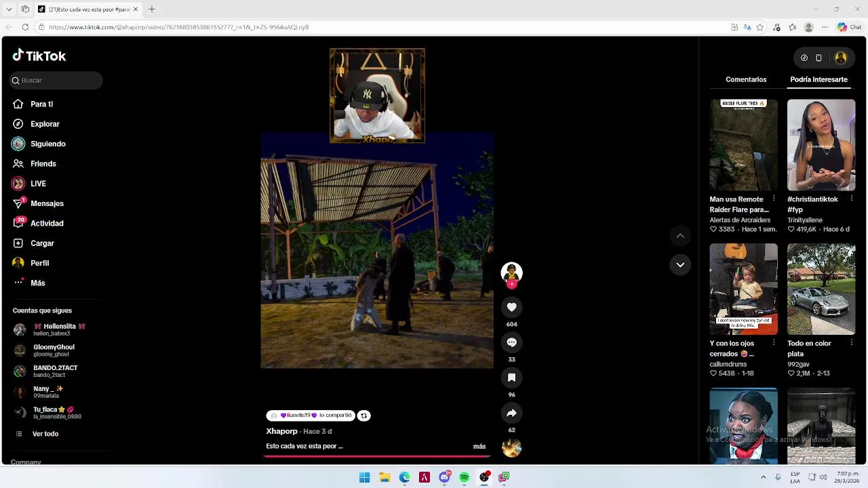Open Y con los ojos cerrados thumbnail
Screen dimensions: 868x488
tap(743, 289)
